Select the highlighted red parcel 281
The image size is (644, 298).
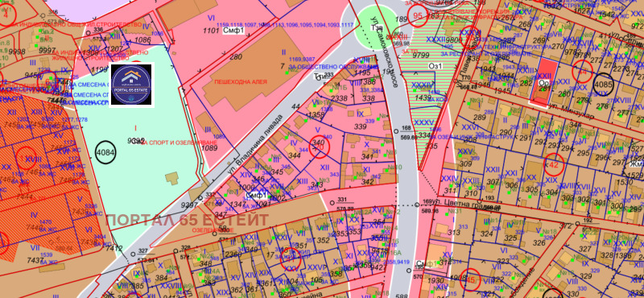tap(545, 82)
